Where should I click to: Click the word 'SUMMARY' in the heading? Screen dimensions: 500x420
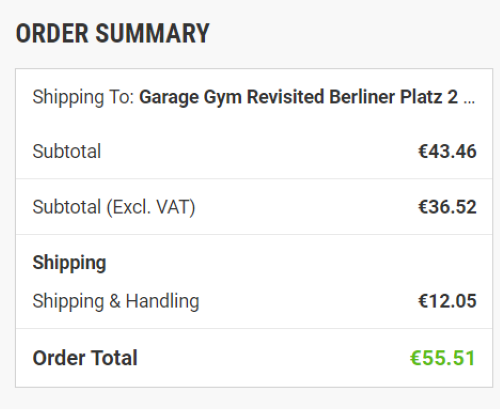point(152,33)
